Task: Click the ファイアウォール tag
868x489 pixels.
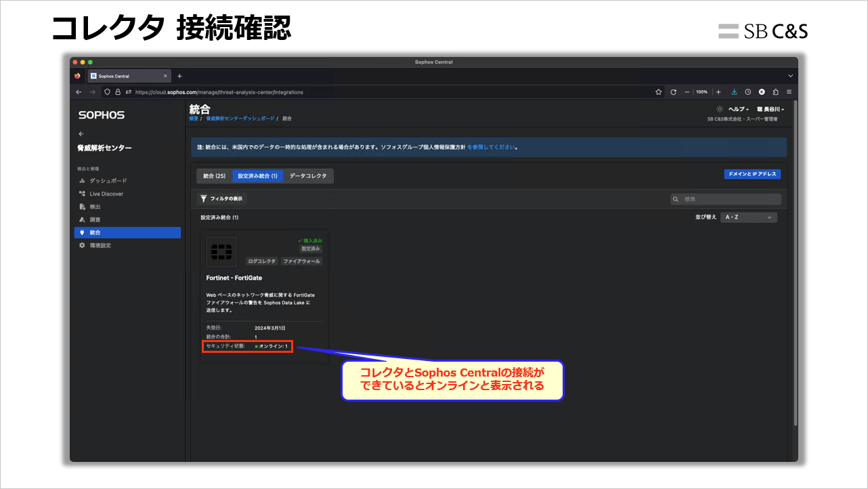Action: pos(302,261)
